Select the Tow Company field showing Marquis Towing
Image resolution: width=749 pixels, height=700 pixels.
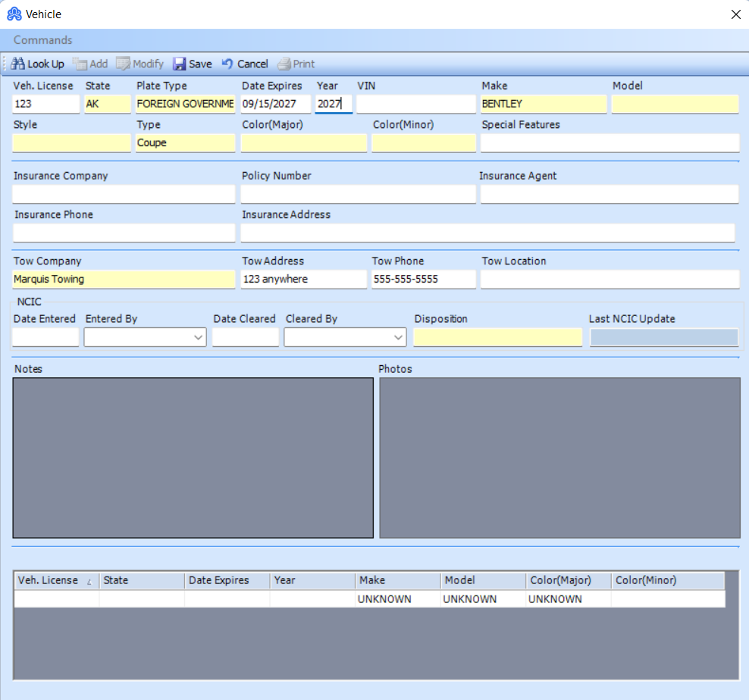click(124, 280)
